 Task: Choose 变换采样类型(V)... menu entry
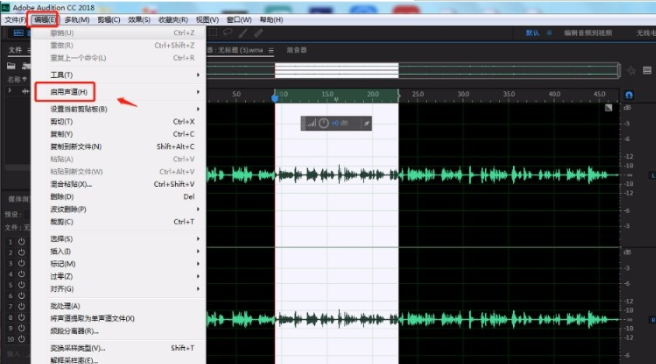pyautogui.click(x=119, y=348)
